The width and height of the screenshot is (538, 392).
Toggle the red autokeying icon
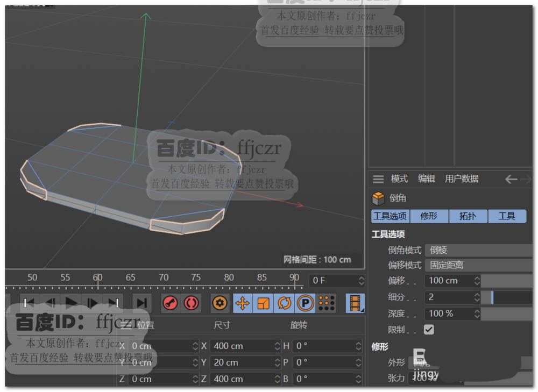click(191, 303)
